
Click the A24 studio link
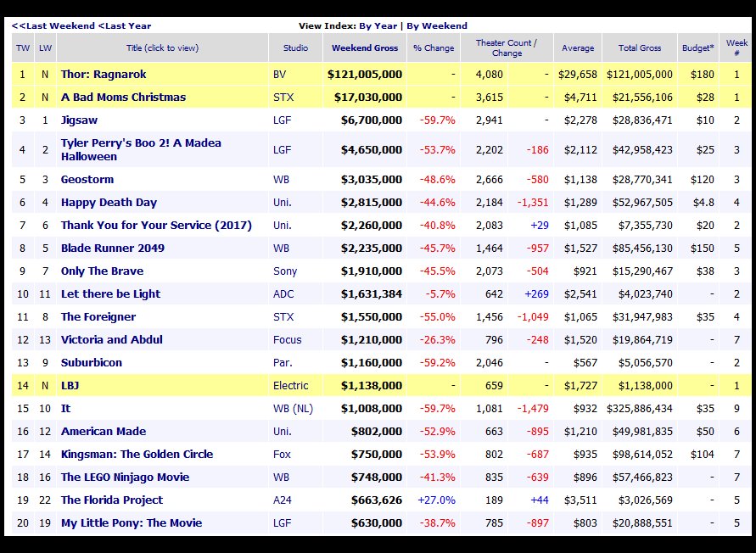pyautogui.click(x=283, y=500)
